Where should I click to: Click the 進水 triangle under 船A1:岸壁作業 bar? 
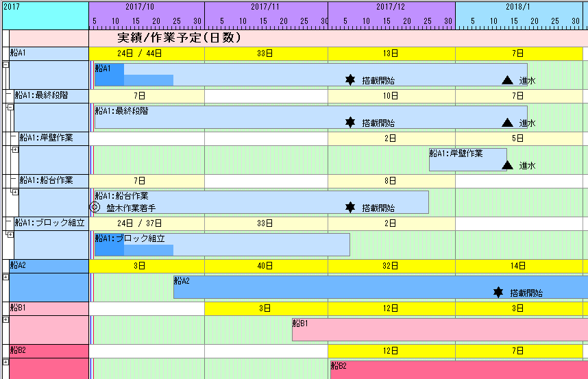coord(507,165)
